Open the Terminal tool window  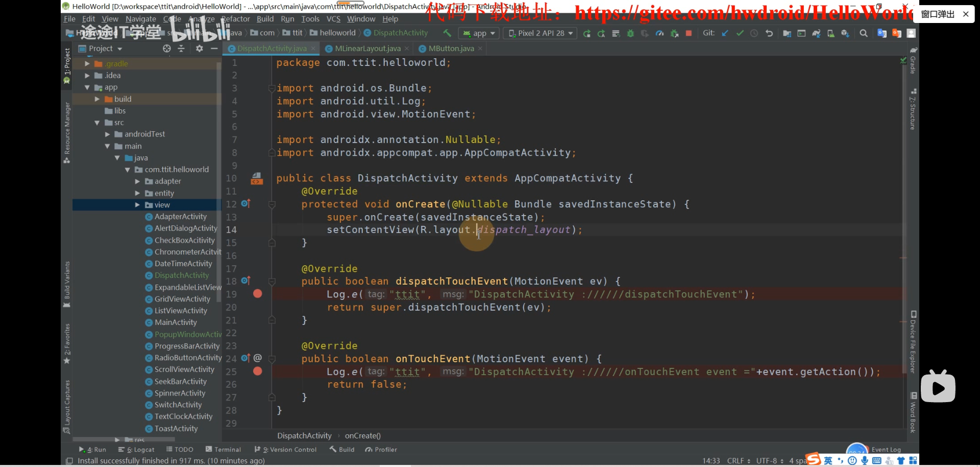click(223, 450)
